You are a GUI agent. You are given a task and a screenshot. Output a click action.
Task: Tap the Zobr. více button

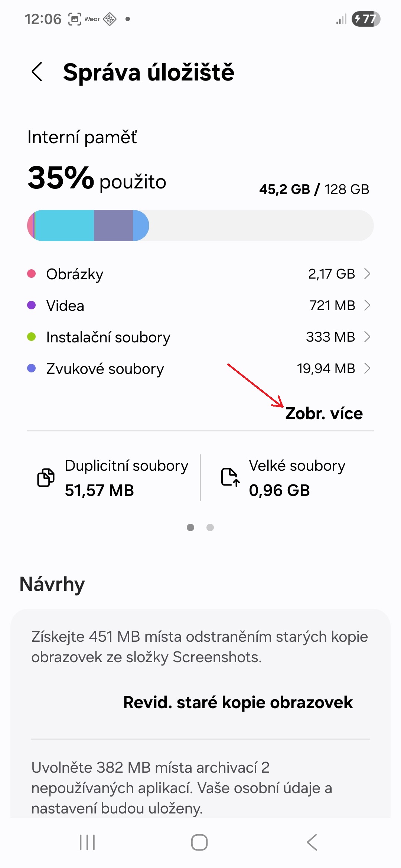click(x=324, y=414)
